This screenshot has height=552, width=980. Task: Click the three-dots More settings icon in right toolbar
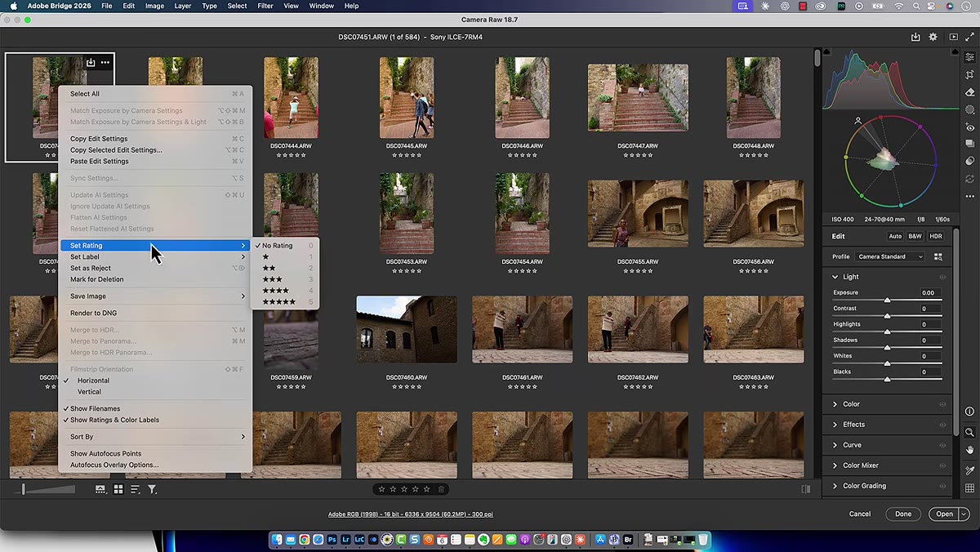pos(969,196)
